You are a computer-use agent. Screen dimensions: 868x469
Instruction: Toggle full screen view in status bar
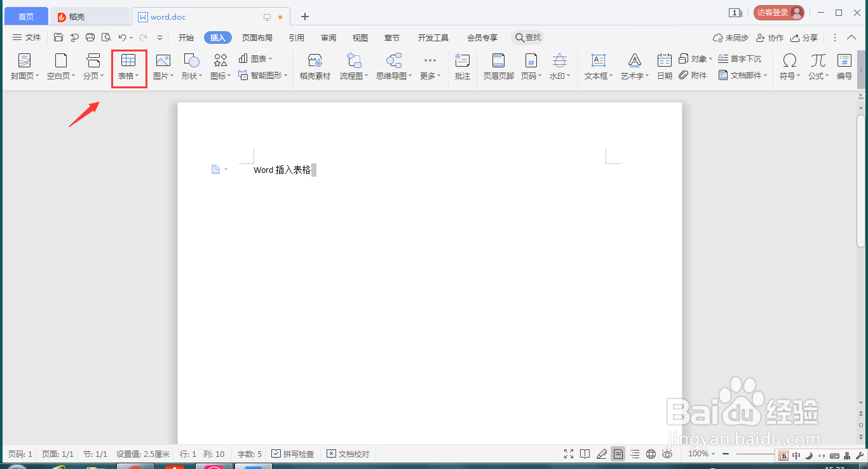click(x=568, y=453)
